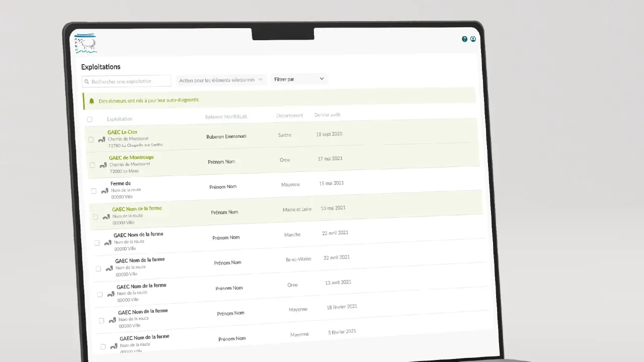Image resolution: width=644 pixels, height=362 pixels.
Task: Expand the 'Action pour les éléments sélectionnés' dropdown
Action: tap(221, 80)
